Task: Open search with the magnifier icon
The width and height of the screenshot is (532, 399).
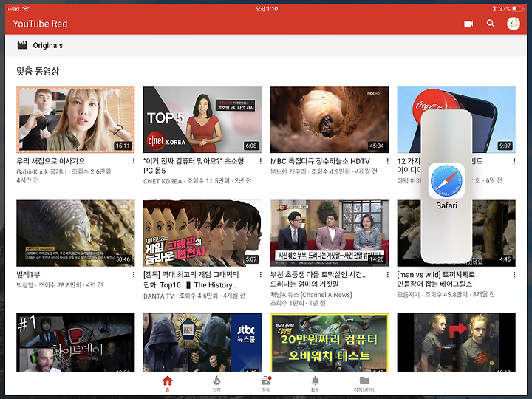Action: (x=491, y=24)
